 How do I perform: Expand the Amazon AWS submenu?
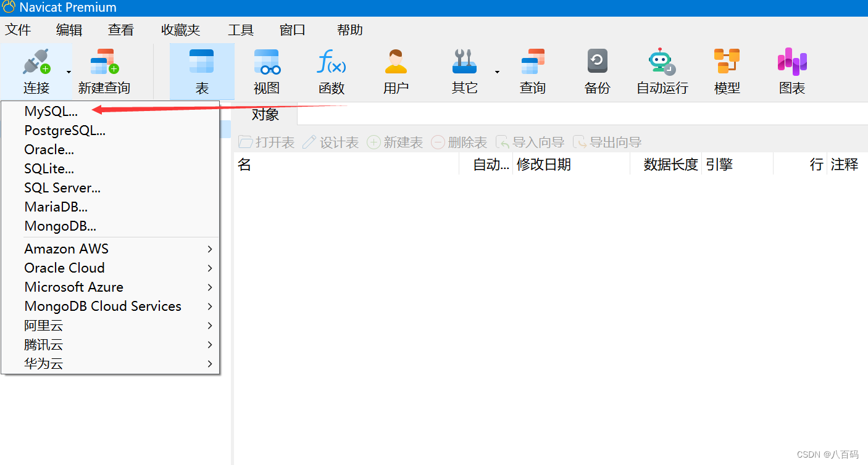click(x=111, y=249)
